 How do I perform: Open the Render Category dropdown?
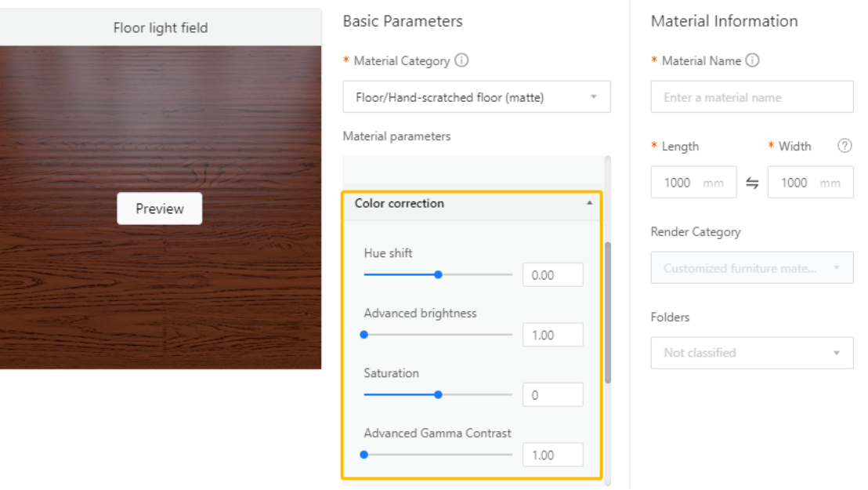751,268
